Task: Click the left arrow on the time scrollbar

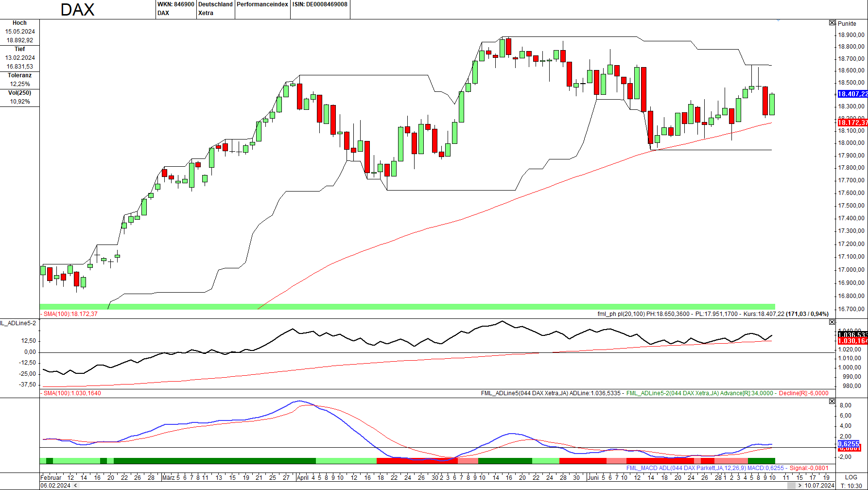Action: tap(75, 486)
